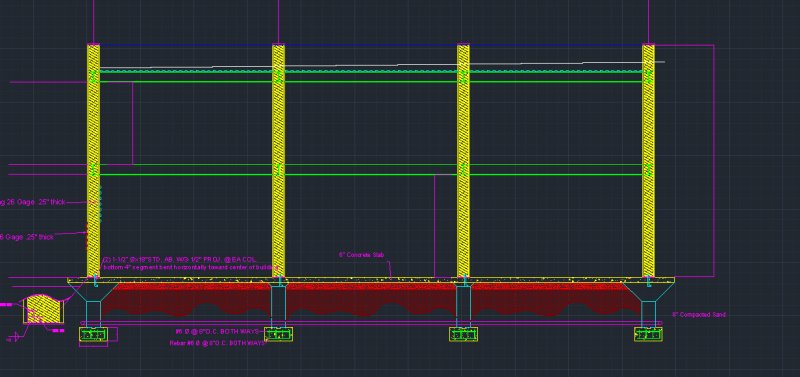Select the dark blue top line between columns
Viewport: 800px width, 377px height.
pos(371,45)
